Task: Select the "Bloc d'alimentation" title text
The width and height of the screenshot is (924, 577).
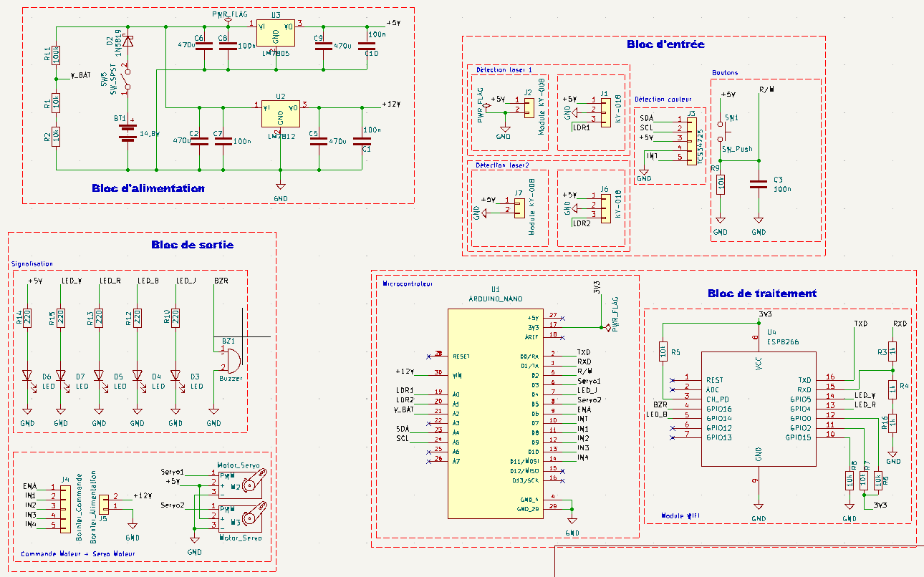Action: click(148, 188)
